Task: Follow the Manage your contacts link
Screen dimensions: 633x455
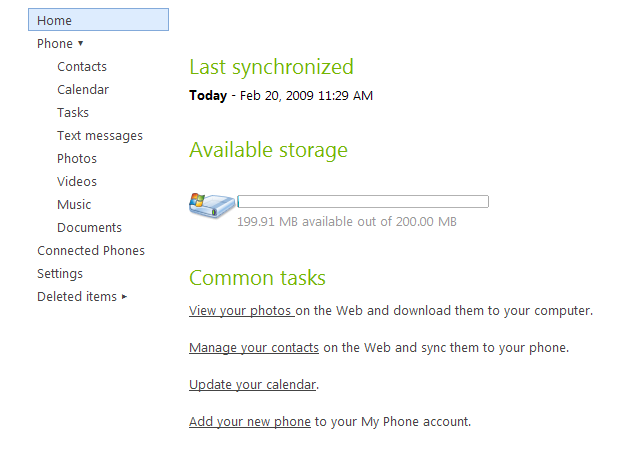Action: [x=254, y=348]
